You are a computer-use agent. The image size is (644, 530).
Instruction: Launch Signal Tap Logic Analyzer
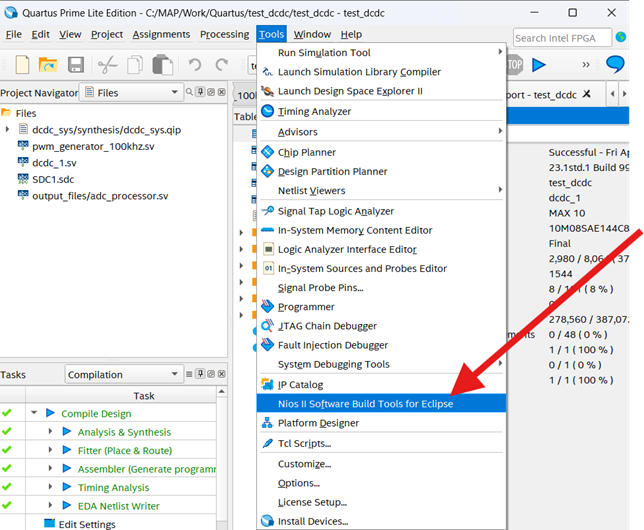point(382,211)
